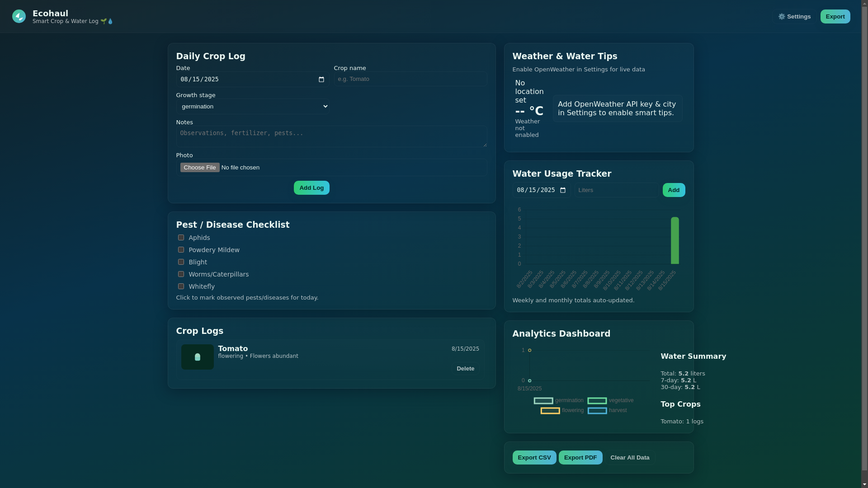Click the scrollbar up arrow
The height and width of the screenshot is (488, 868).
pos(864,4)
